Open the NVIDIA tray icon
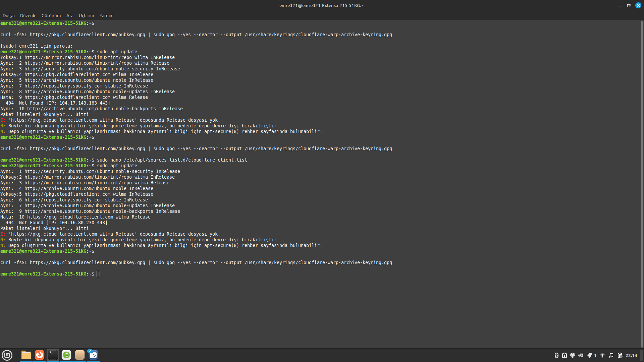This screenshot has width=644, height=362. coord(581,355)
